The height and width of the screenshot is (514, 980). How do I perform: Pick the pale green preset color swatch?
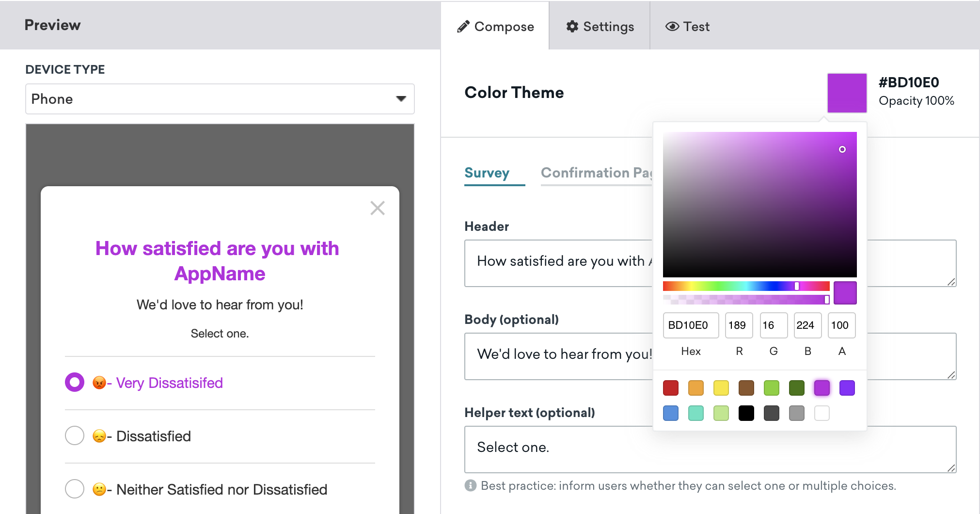pos(721,413)
